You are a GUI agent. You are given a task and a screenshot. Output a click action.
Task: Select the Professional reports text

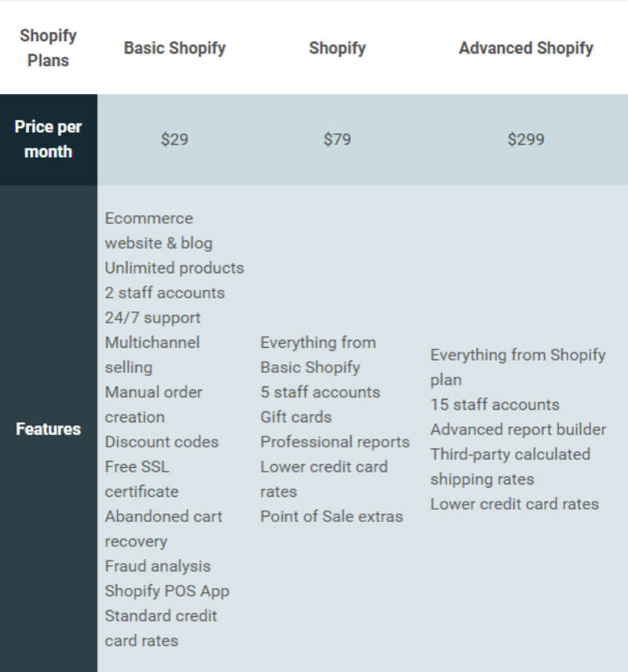334,442
